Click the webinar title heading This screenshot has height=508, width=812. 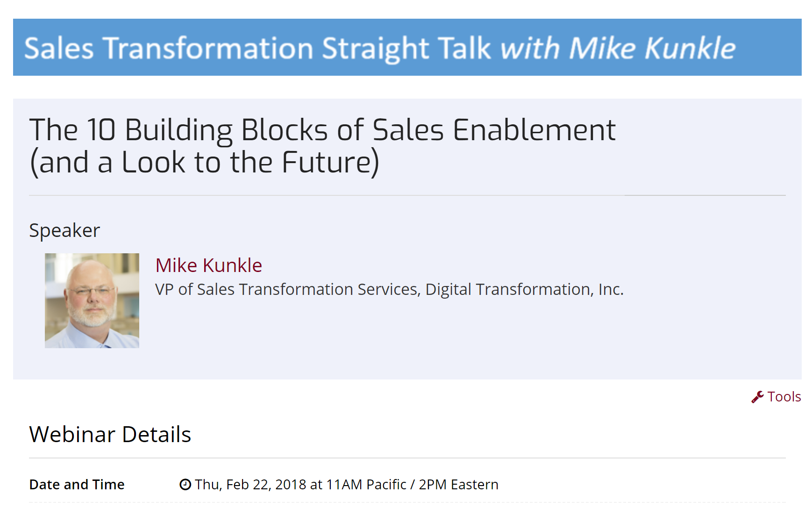[322, 146]
